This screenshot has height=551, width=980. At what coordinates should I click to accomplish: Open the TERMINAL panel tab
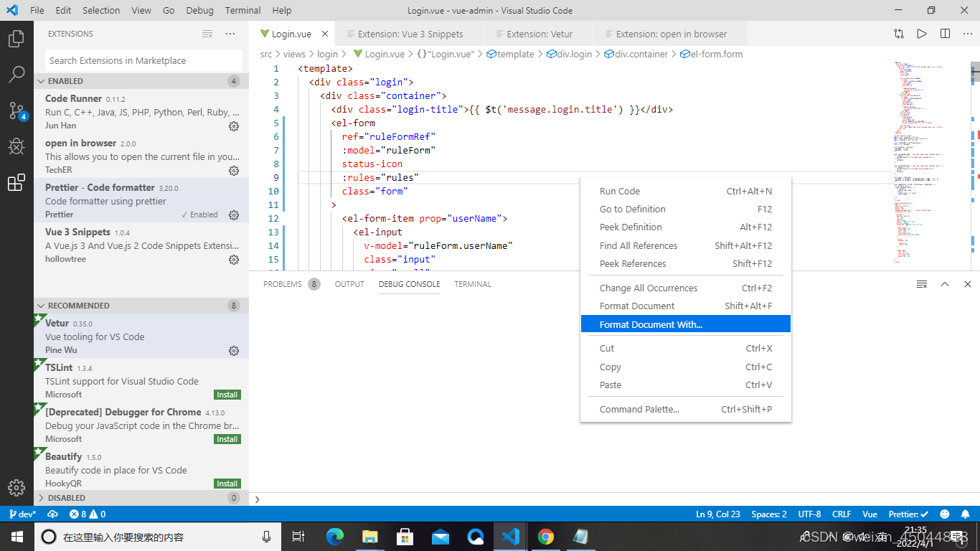[473, 284]
